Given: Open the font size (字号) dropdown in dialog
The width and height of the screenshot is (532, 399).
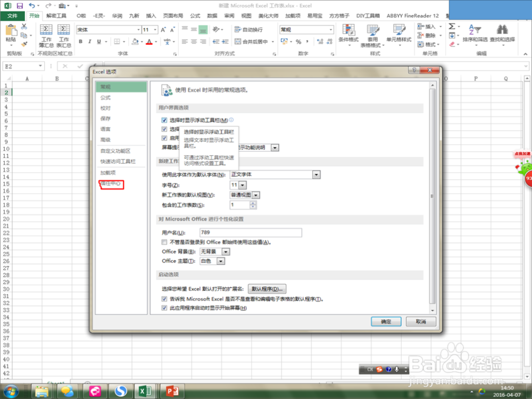Looking at the screenshot, I should [242, 185].
